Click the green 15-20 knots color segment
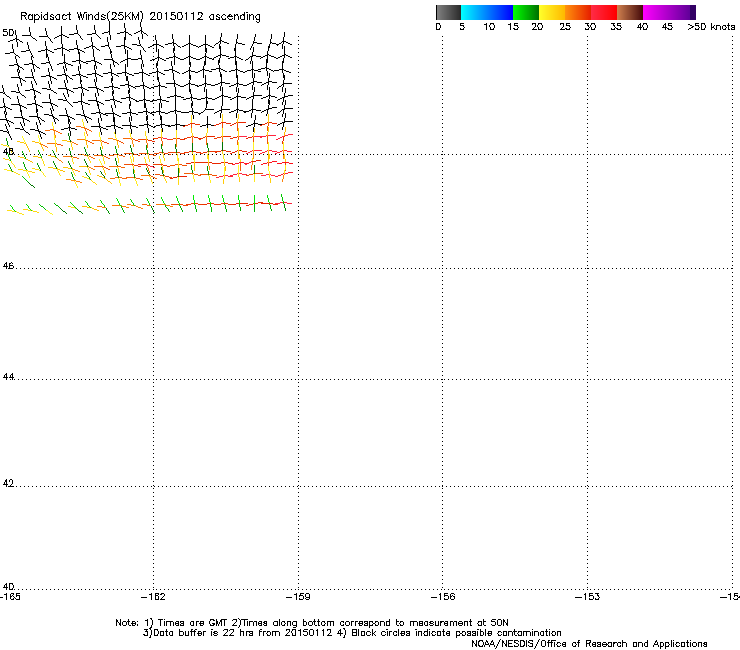 pos(526,12)
